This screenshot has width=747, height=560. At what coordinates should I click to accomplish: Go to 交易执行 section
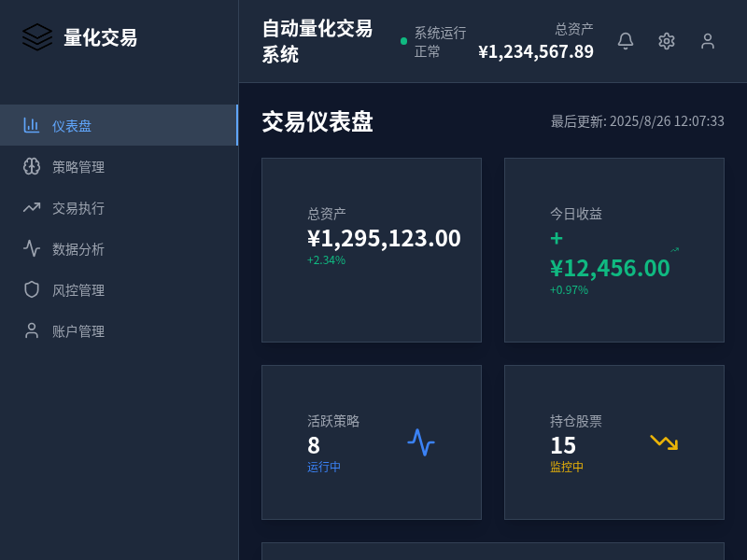coord(120,207)
